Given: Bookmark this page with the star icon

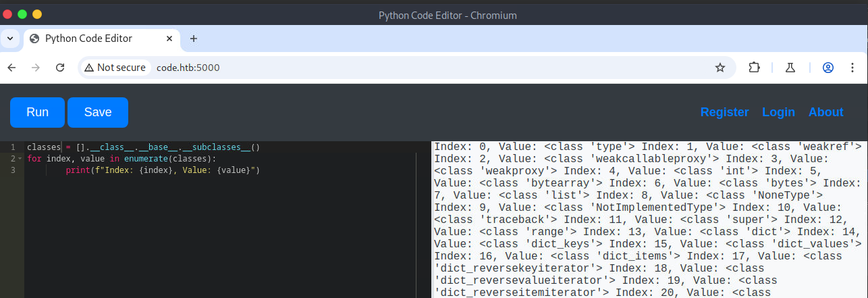Looking at the screenshot, I should click(720, 68).
